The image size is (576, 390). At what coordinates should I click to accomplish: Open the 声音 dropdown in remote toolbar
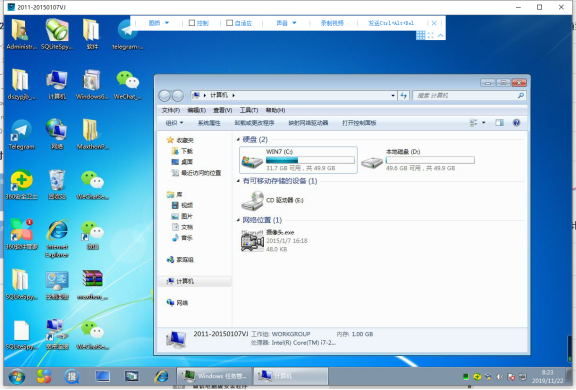click(286, 23)
